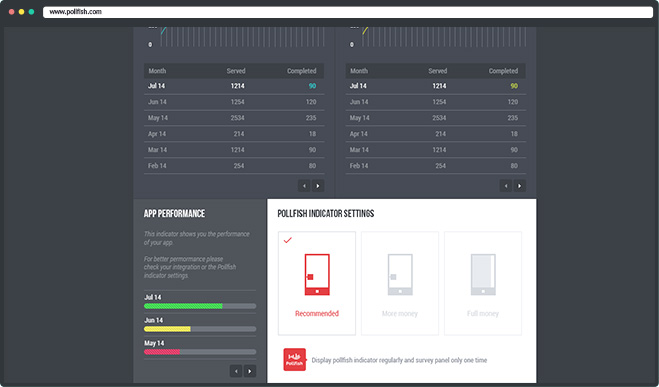Click yellow 90 completed value in right table
659x387 pixels.
pyautogui.click(x=514, y=86)
